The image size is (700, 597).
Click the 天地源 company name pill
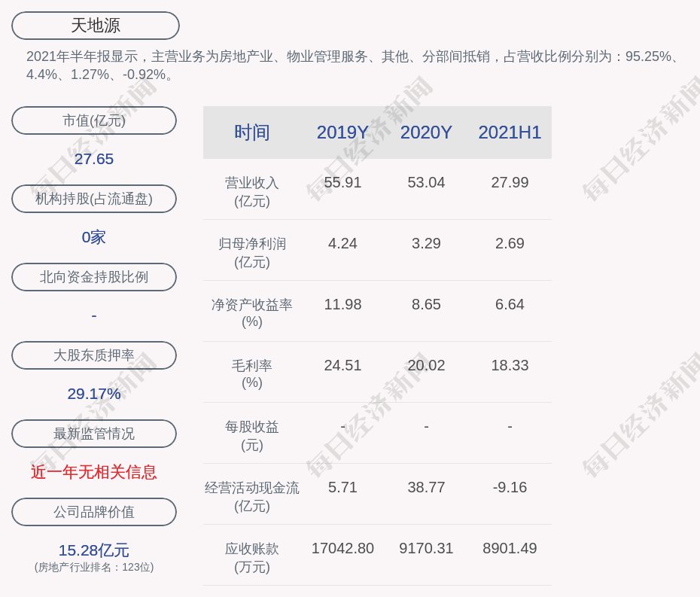96,26
